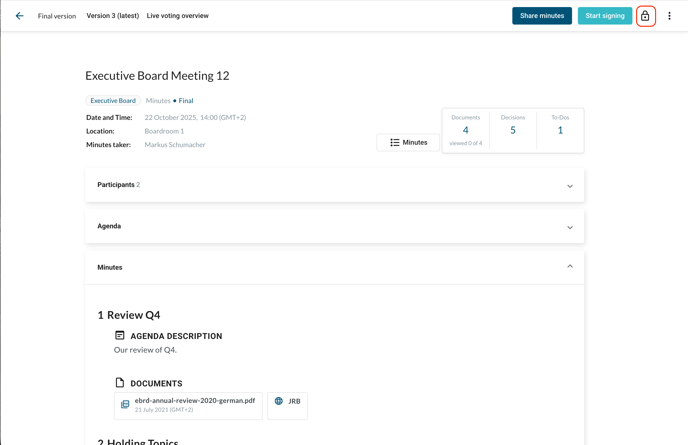Expand the Agenda section chevron
This screenshot has height=445, width=688.
click(570, 227)
